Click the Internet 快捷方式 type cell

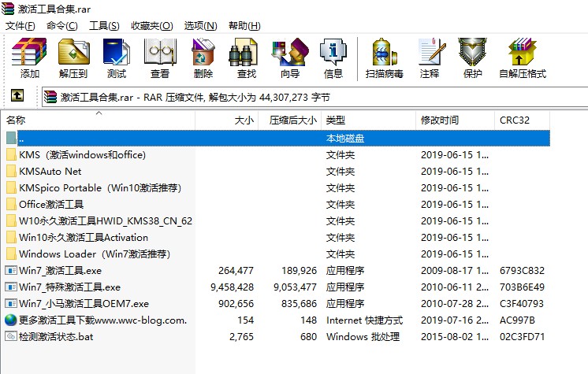(x=364, y=320)
